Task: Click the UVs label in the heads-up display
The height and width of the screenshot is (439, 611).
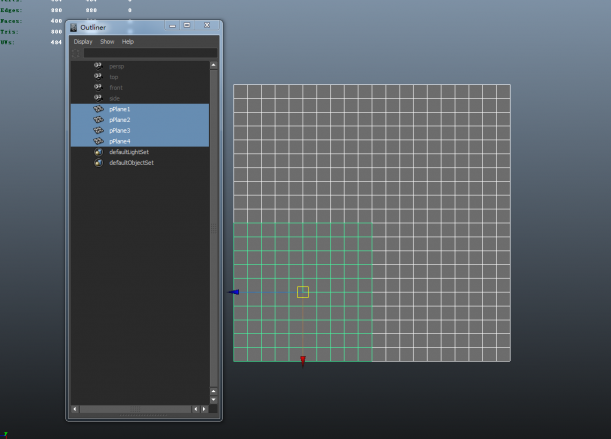Action: pyautogui.click(x=7, y=42)
